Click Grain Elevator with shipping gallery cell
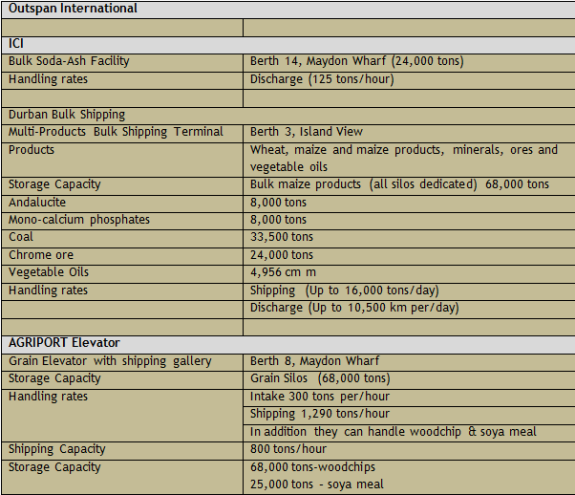The height and width of the screenshot is (495, 575). pos(122,362)
